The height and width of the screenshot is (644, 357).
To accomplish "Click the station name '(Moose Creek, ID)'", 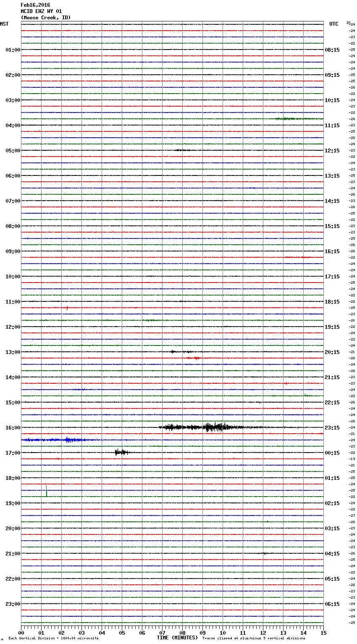I will tap(46, 18).
